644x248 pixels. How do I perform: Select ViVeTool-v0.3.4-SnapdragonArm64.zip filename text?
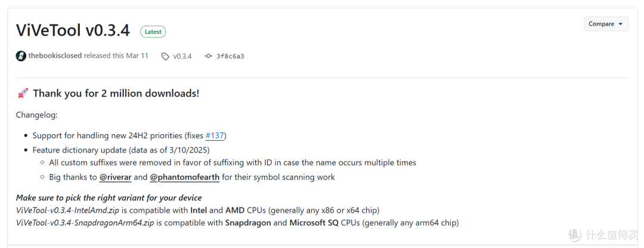(86, 224)
